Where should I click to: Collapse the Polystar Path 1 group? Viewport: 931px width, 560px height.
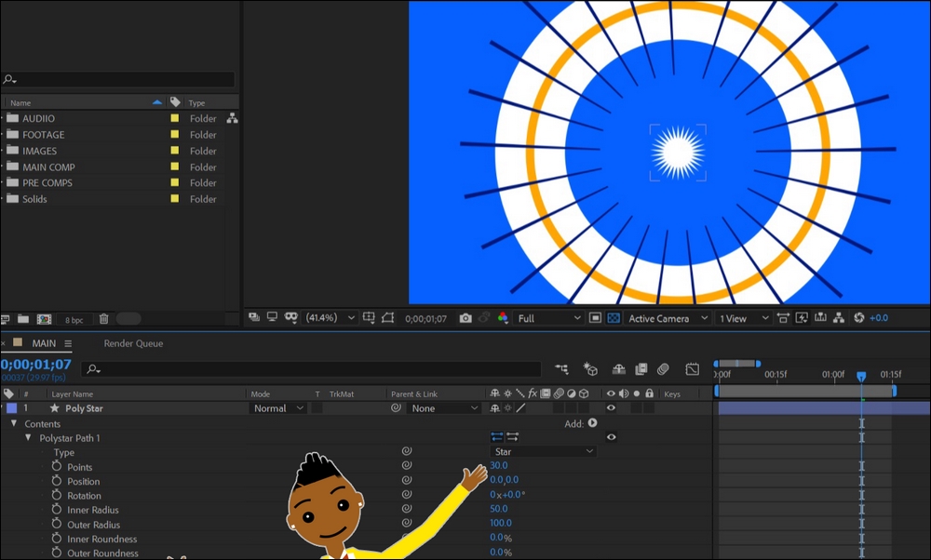pyautogui.click(x=28, y=438)
